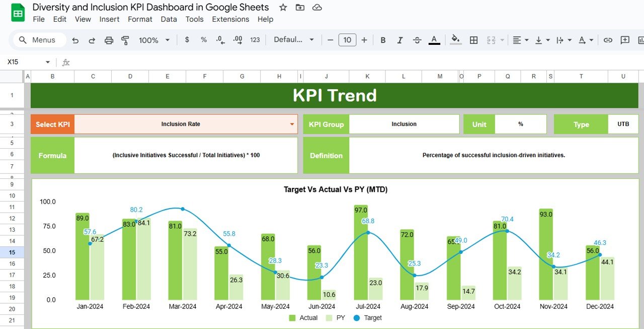Image resolution: width=644 pixels, height=329 pixels.
Task: Toggle bold formatting
Action: tap(383, 40)
